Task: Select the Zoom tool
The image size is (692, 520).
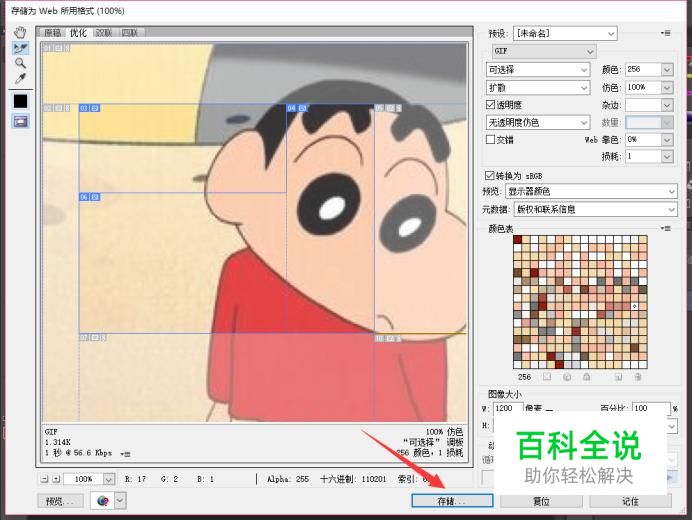Action: point(20,63)
